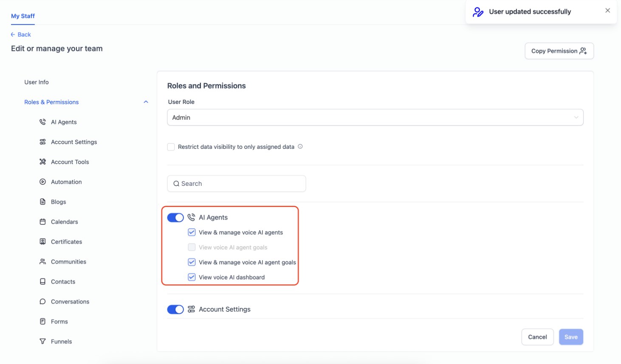This screenshot has height=364, width=621.
Task: Click the info icon beside restrict data visibility
Action: tap(300, 146)
